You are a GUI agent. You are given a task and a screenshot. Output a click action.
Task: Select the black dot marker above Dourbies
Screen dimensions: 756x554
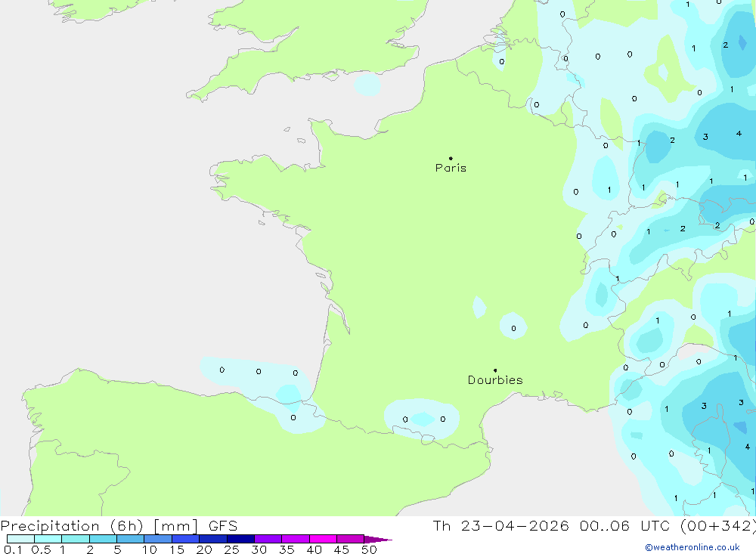495,370
